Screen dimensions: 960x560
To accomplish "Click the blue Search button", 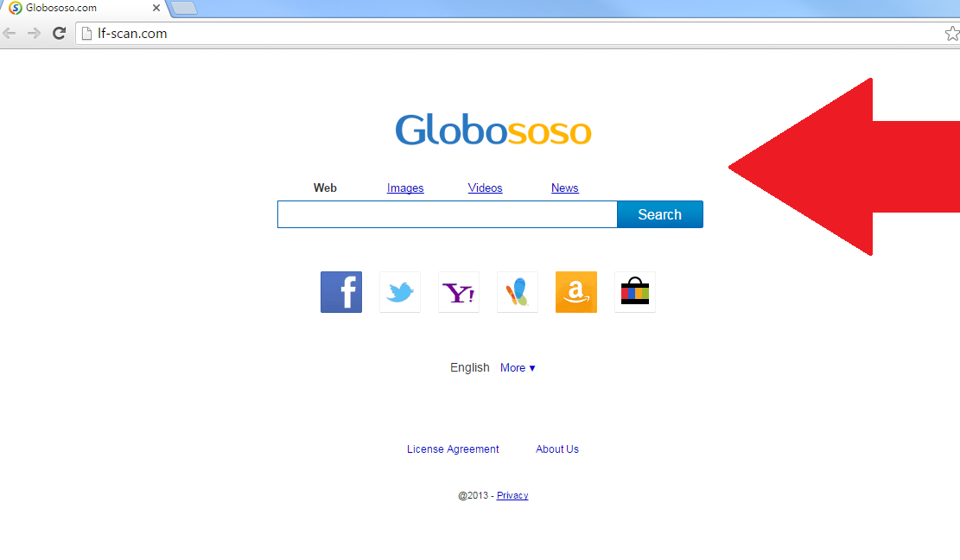I will coord(660,214).
